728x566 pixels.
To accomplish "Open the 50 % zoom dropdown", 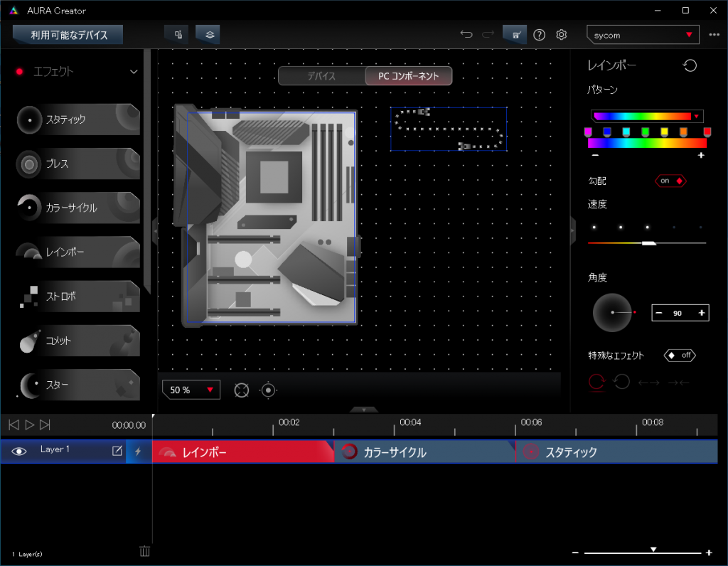I will 191,390.
